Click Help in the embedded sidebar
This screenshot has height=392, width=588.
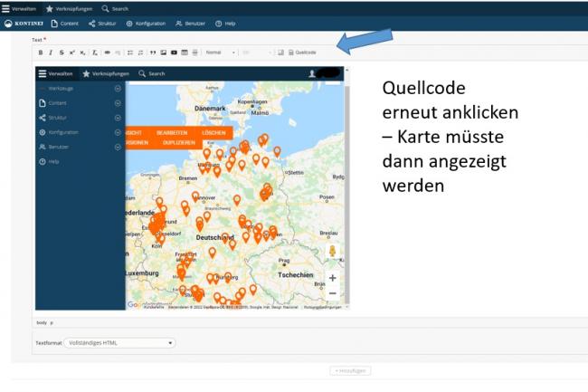coord(49,162)
